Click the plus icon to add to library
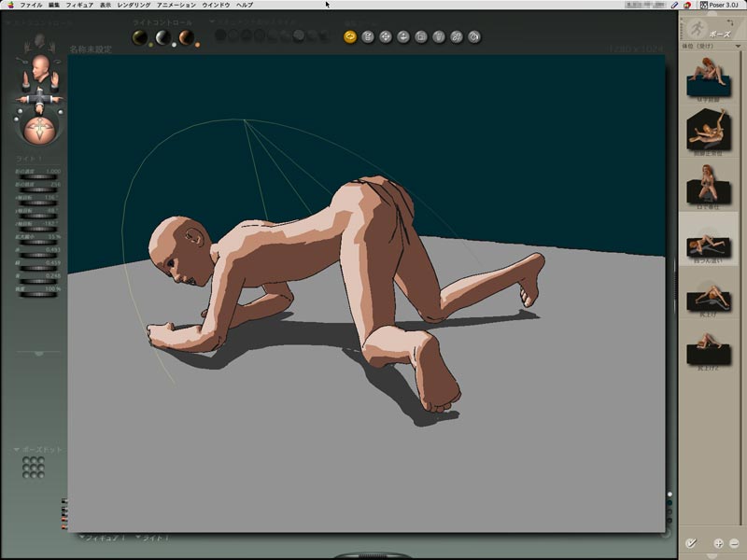 click(x=719, y=542)
